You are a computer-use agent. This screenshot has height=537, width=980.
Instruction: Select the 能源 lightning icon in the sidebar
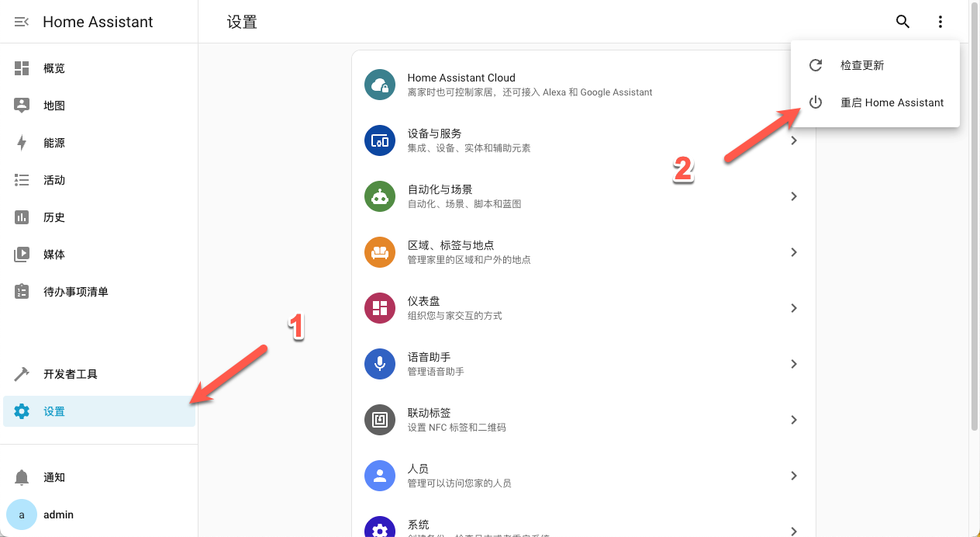pos(22,142)
